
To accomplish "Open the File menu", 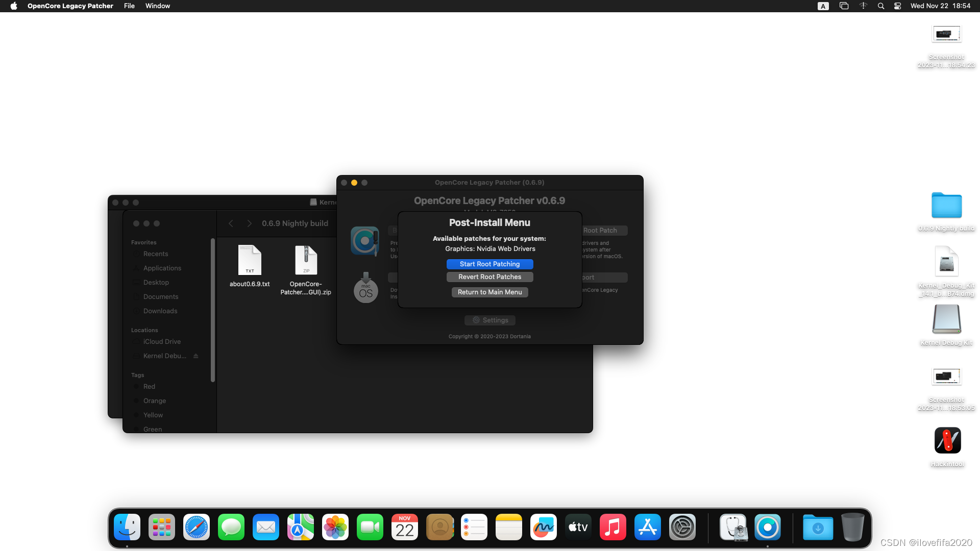I will tap(129, 6).
